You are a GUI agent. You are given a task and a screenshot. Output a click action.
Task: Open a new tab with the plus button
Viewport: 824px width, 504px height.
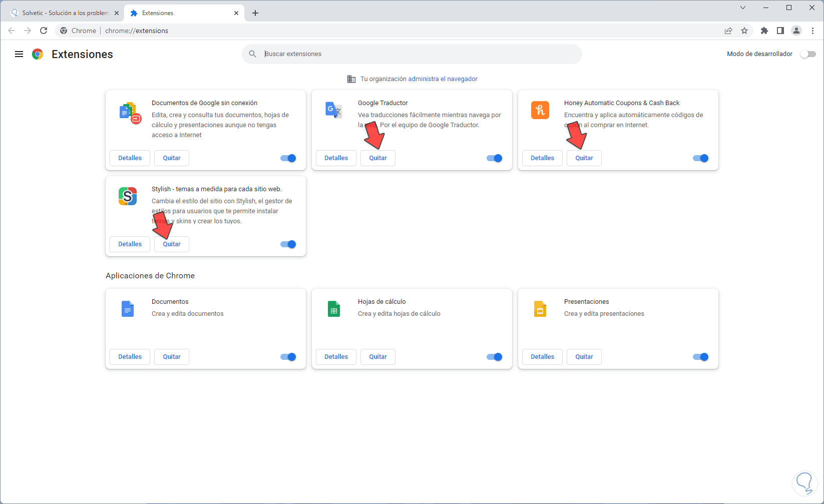[255, 13]
